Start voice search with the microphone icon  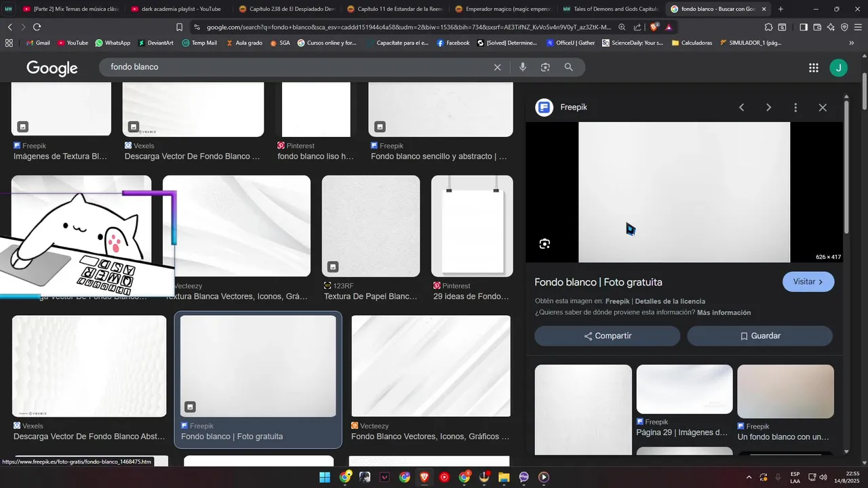[522, 67]
